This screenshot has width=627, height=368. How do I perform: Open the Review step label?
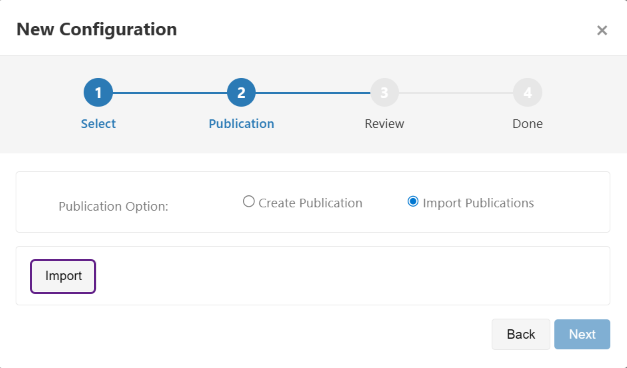pos(384,124)
